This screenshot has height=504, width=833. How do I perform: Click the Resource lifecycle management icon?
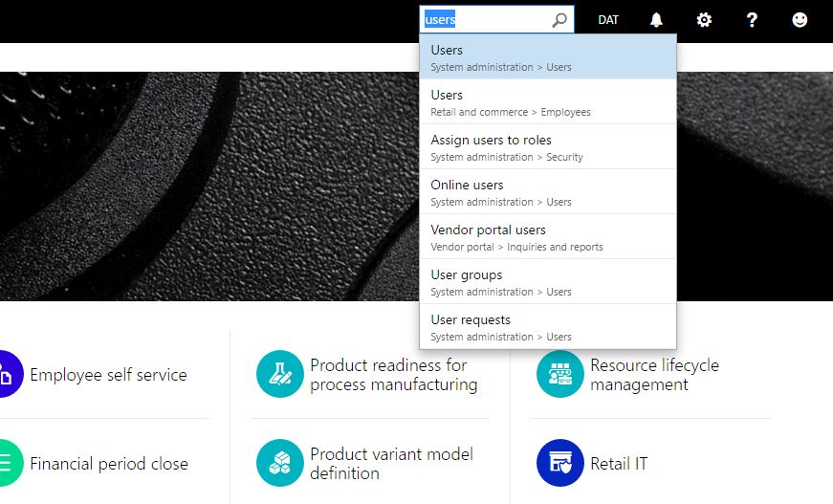coord(559,374)
